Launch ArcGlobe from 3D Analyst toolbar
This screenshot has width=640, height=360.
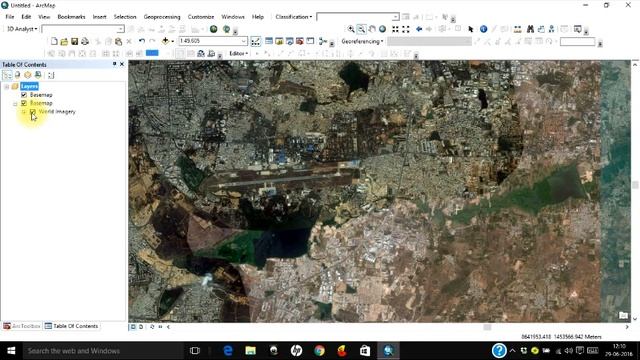click(x=226, y=29)
